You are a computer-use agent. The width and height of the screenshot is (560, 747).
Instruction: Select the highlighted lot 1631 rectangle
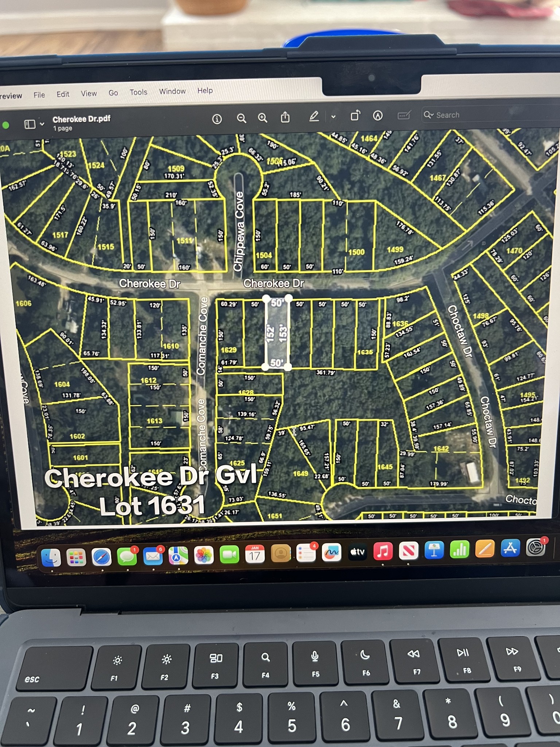(277, 333)
